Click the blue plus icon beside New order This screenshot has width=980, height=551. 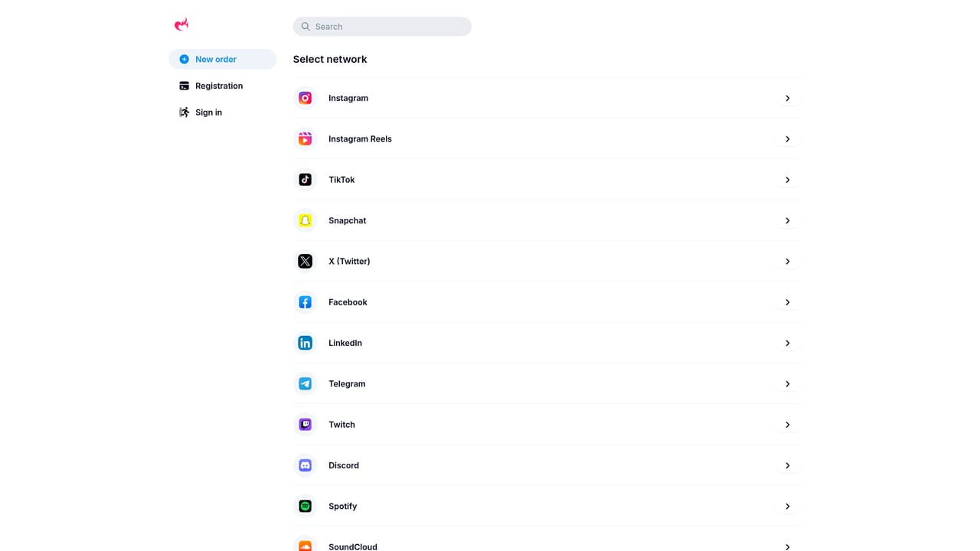coord(184,59)
